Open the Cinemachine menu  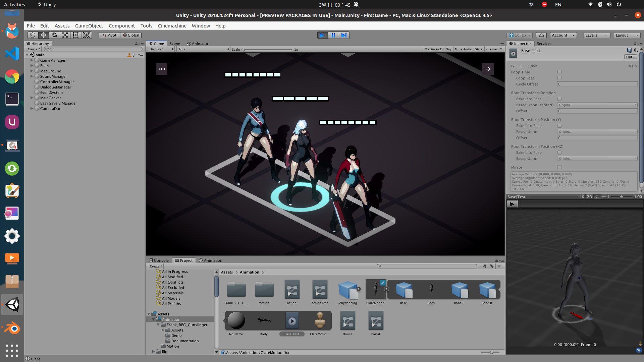(172, 26)
